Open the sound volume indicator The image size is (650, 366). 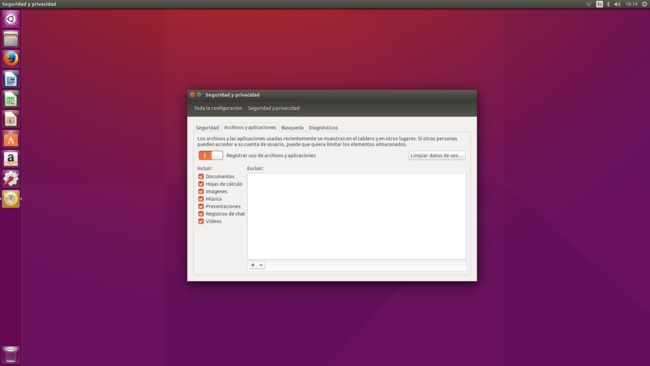coord(617,4)
